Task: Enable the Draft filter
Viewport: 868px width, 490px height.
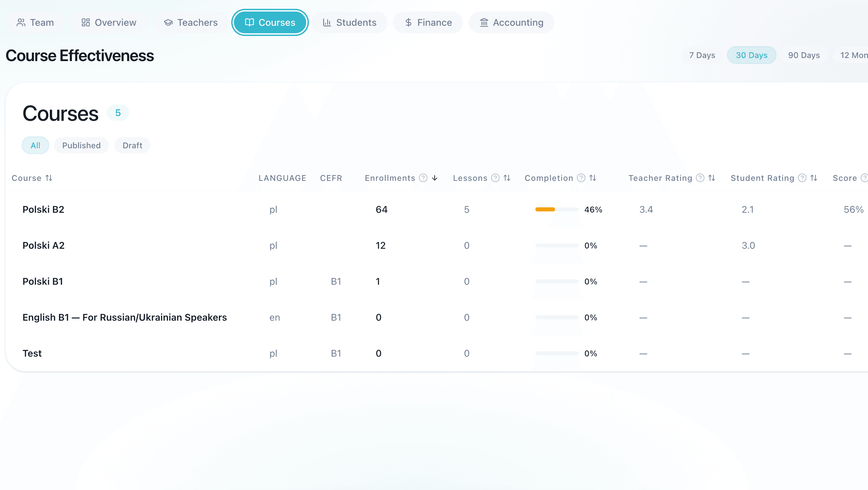Action: click(132, 145)
